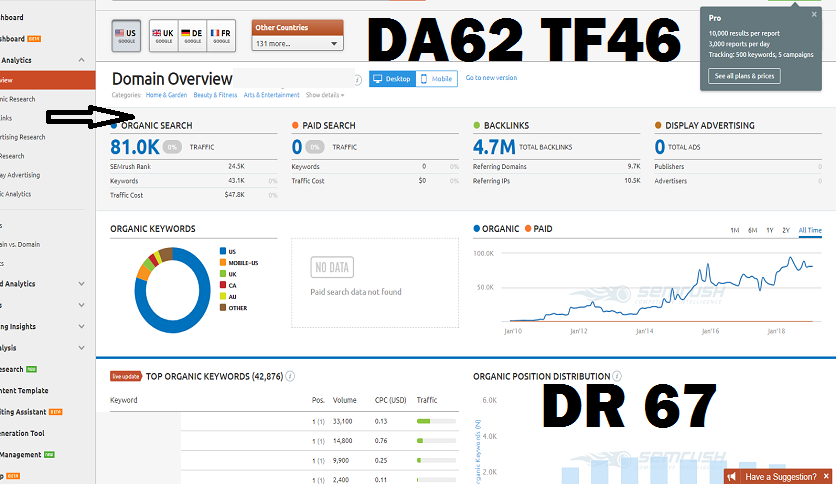The height and width of the screenshot is (484, 836).
Task: Click the organic keywords donut chart
Action: pyautogui.click(x=172, y=290)
